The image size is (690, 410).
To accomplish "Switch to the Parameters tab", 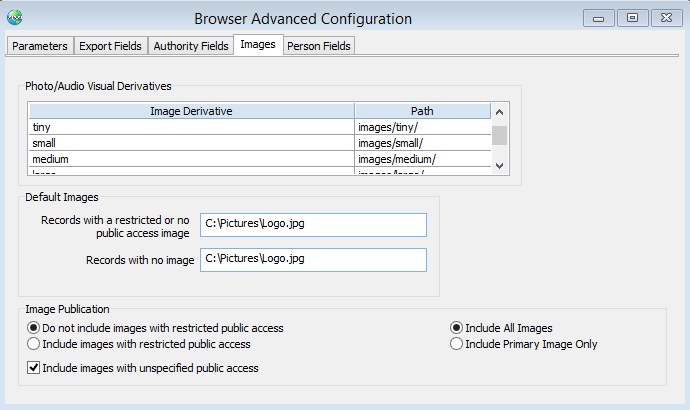I will click(40, 46).
